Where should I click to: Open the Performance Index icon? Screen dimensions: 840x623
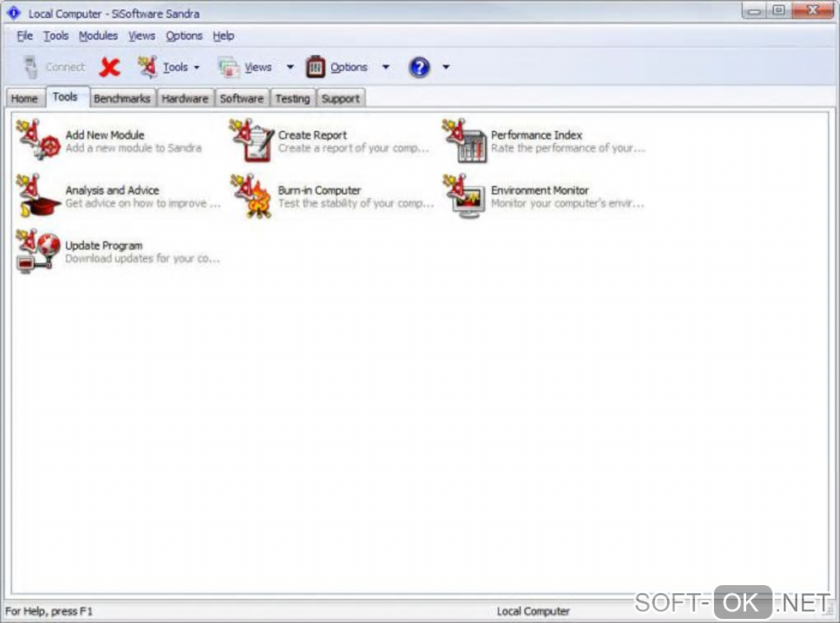coord(464,140)
